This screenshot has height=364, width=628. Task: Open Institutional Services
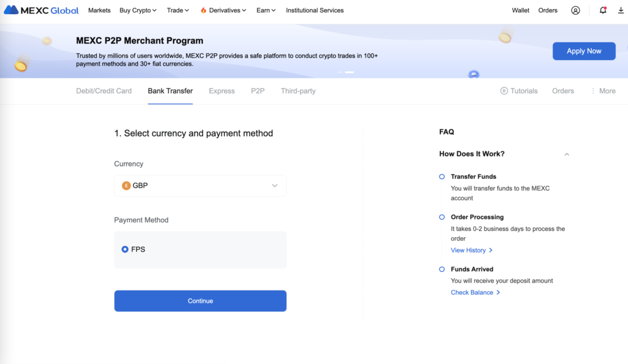tap(315, 10)
